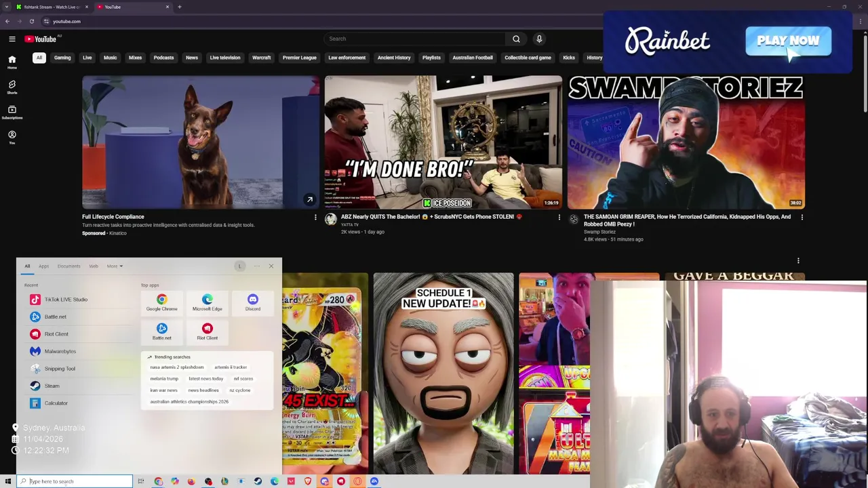This screenshot has width=868, height=488.
Task: Click the Rainbet PLAY NOW button
Action: point(788,41)
